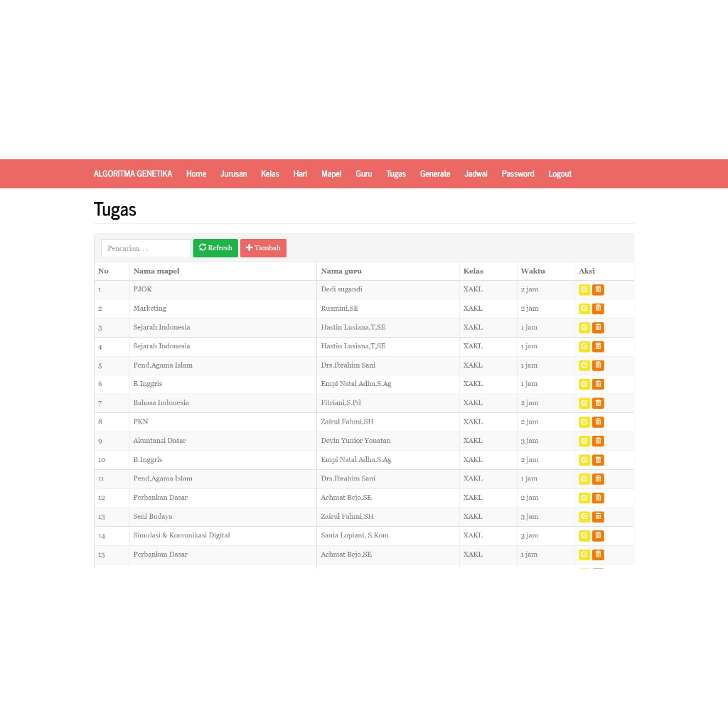The width and height of the screenshot is (728, 728).
Task: Delete row 10 B.Inggris entry
Action: (x=598, y=460)
